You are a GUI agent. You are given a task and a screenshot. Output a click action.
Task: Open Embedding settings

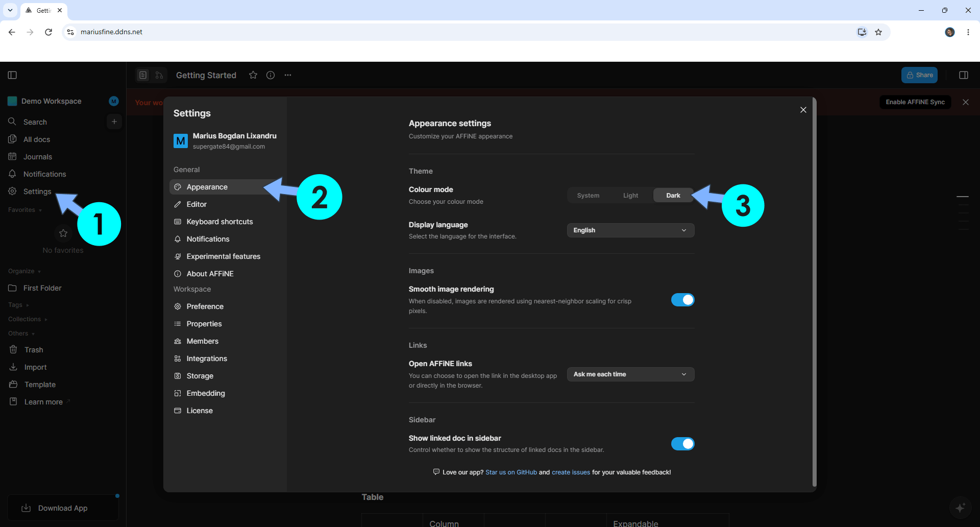pyautogui.click(x=226, y=393)
